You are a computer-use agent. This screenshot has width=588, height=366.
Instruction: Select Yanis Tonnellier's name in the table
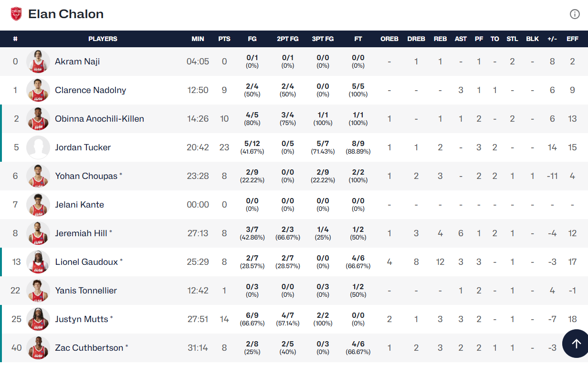click(86, 291)
